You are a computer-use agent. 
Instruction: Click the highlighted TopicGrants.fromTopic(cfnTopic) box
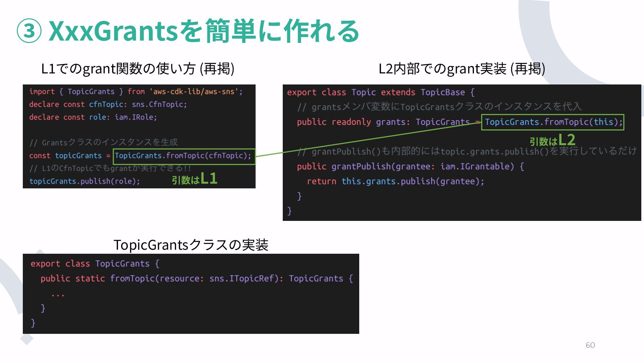point(184,156)
